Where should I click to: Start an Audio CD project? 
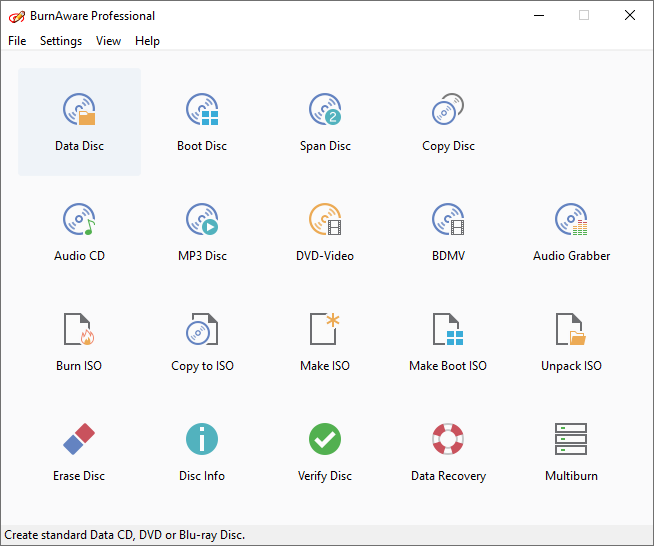point(79,220)
